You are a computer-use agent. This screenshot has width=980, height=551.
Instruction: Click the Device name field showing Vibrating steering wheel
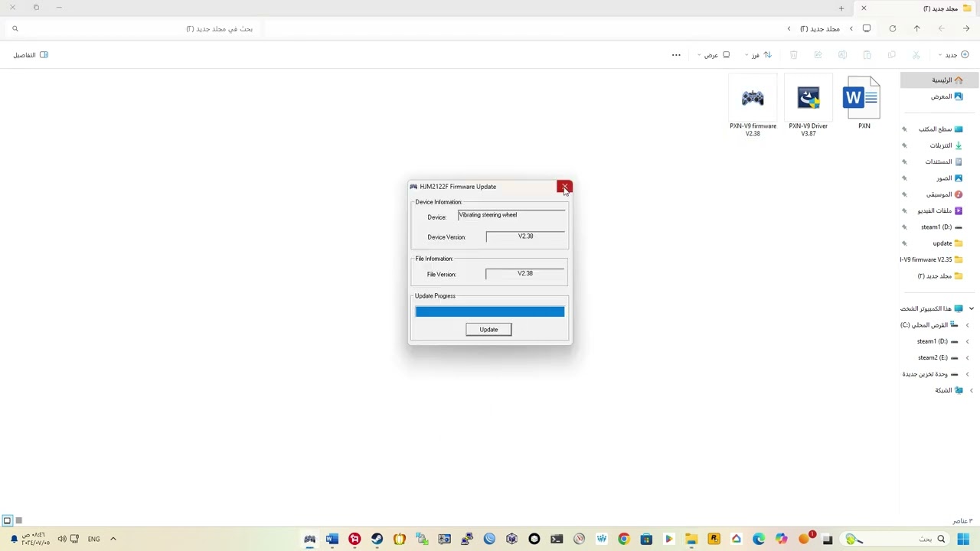511,215
